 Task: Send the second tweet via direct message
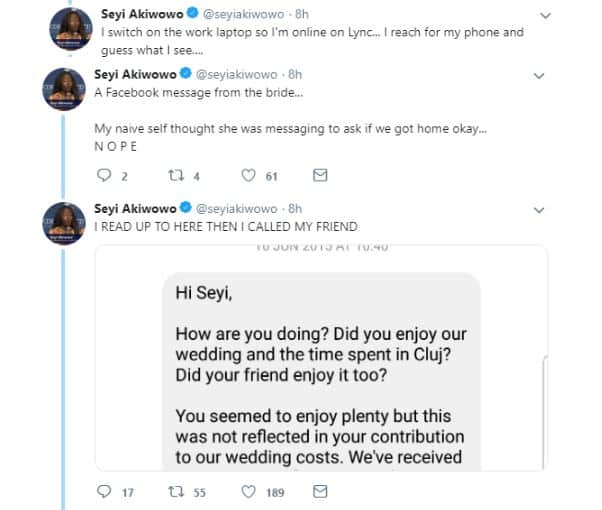point(320,175)
